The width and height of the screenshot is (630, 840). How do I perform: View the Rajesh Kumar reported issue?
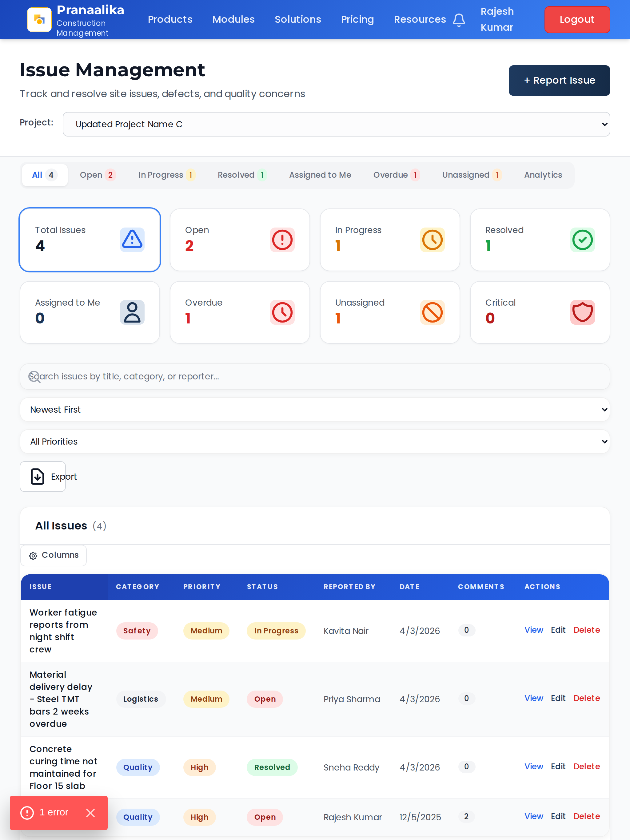click(x=533, y=816)
